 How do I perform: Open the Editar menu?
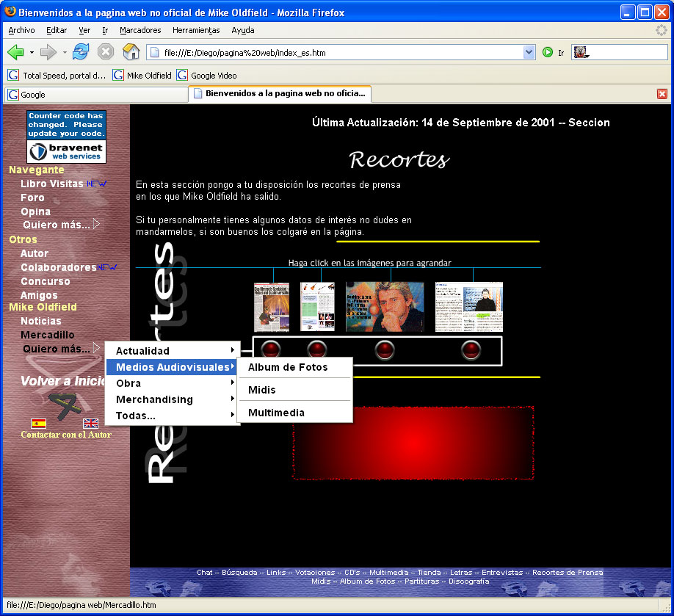point(57,30)
